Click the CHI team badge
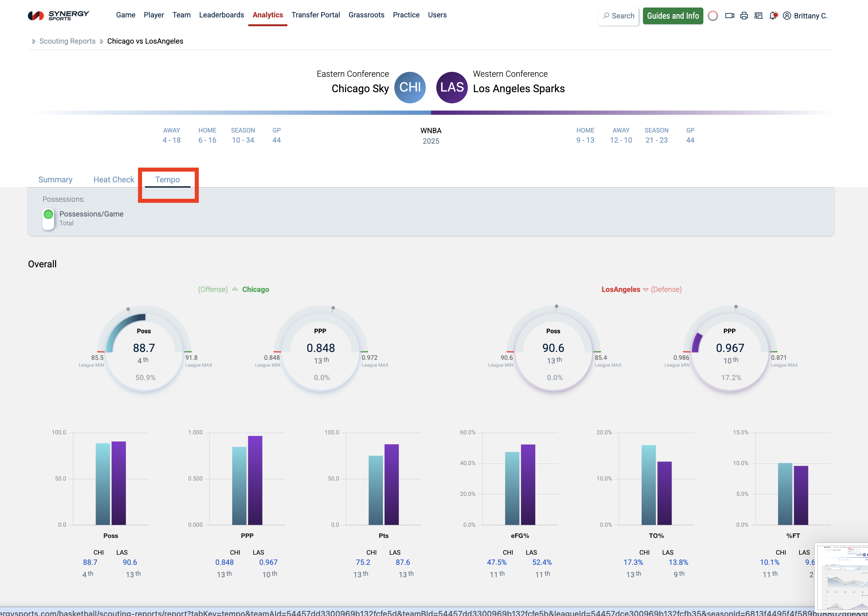Viewport: 868px width, 616px height. click(x=410, y=88)
